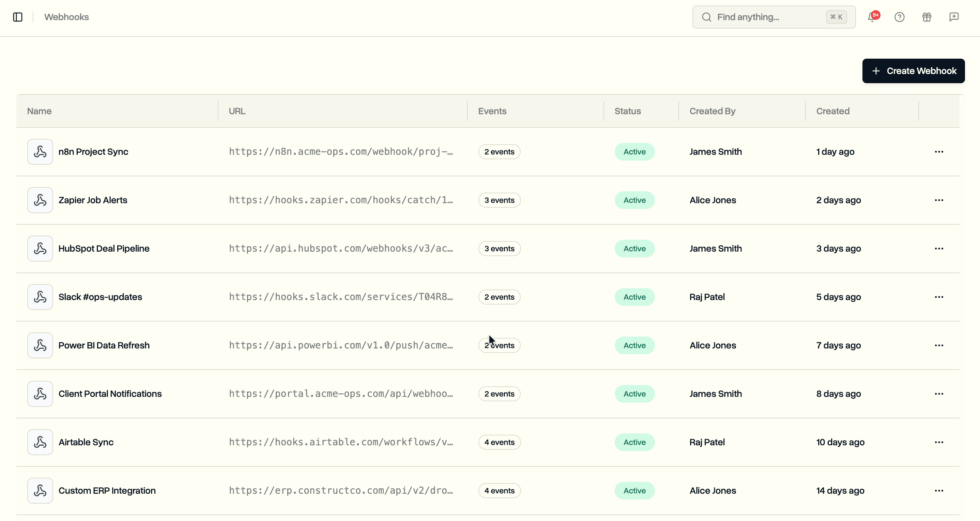Click the magnifier icon in the search bar
The image size is (980, 521).
tap(706, 17)
